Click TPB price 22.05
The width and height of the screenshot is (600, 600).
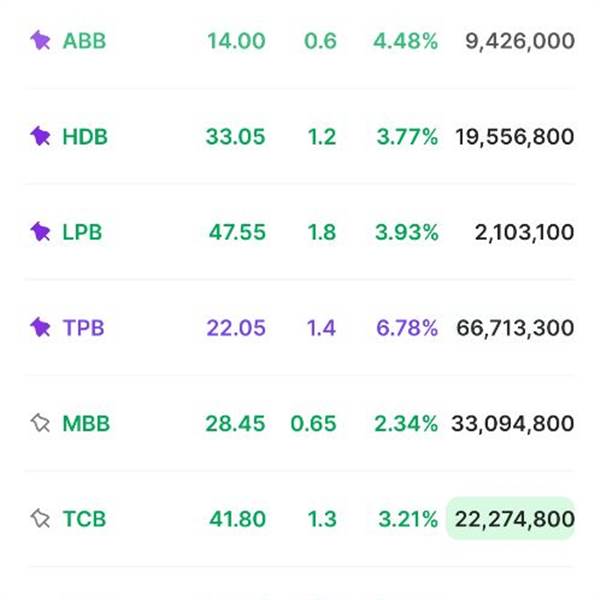click(x=236, y=328)
